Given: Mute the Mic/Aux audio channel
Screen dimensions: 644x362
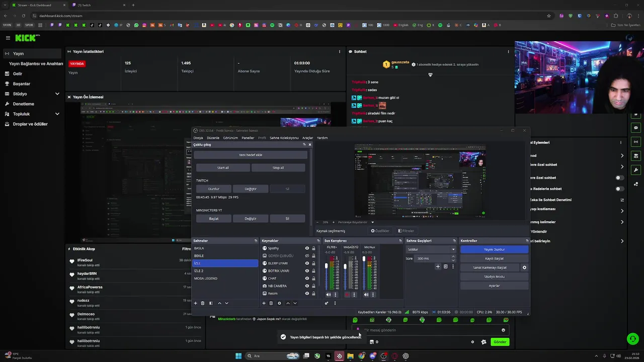Looking at the screenshot, I should tap(366, 295).
